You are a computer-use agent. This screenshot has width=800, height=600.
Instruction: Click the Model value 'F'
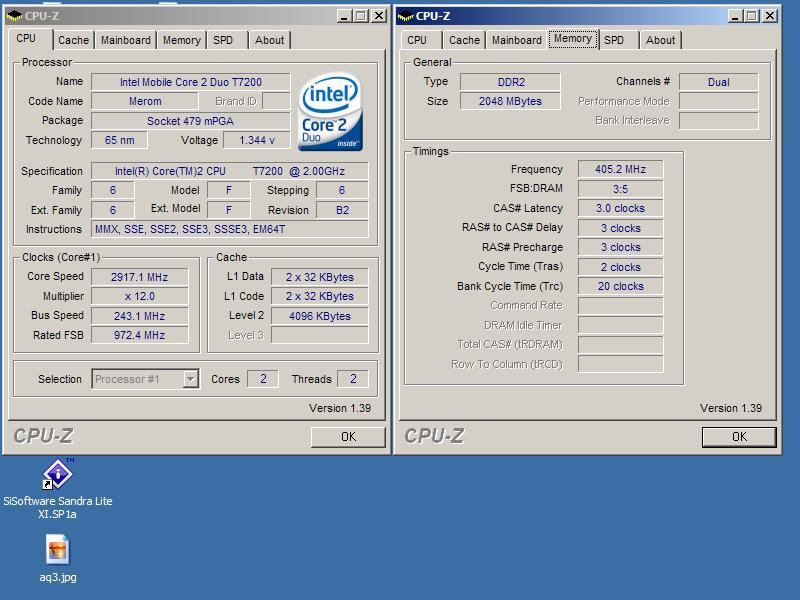pos(229,190)
